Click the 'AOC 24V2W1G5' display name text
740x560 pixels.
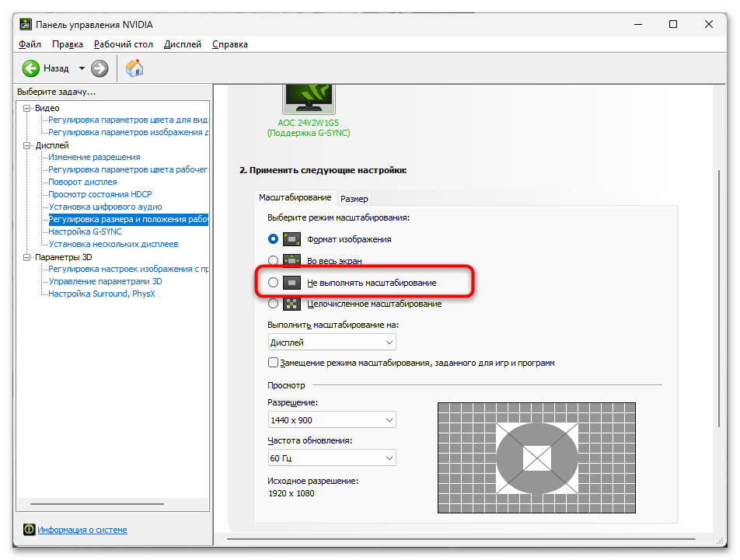308,123
